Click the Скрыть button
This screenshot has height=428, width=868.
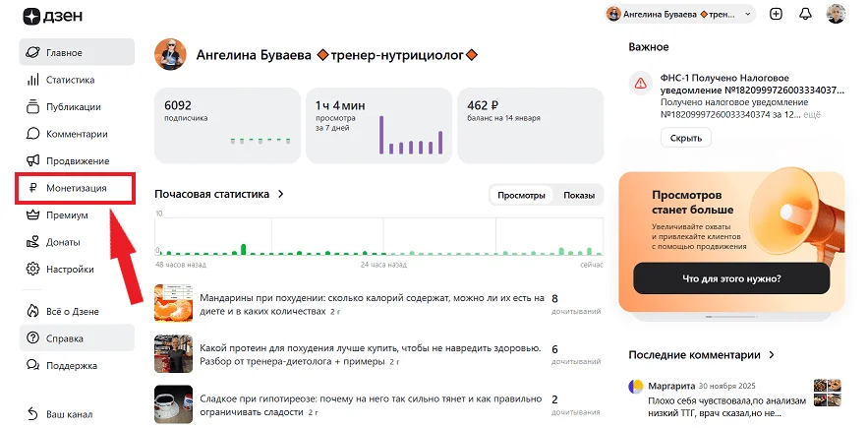[x=686, y=138]
